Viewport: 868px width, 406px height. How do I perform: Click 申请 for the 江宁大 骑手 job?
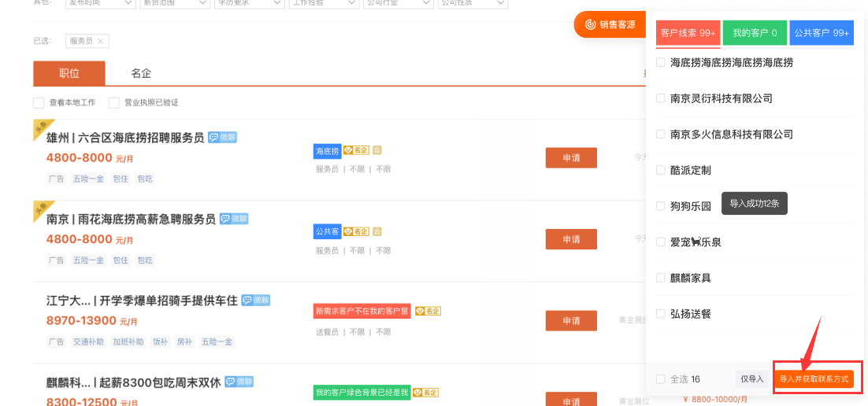pyautogui.click(x=571, y=320)
